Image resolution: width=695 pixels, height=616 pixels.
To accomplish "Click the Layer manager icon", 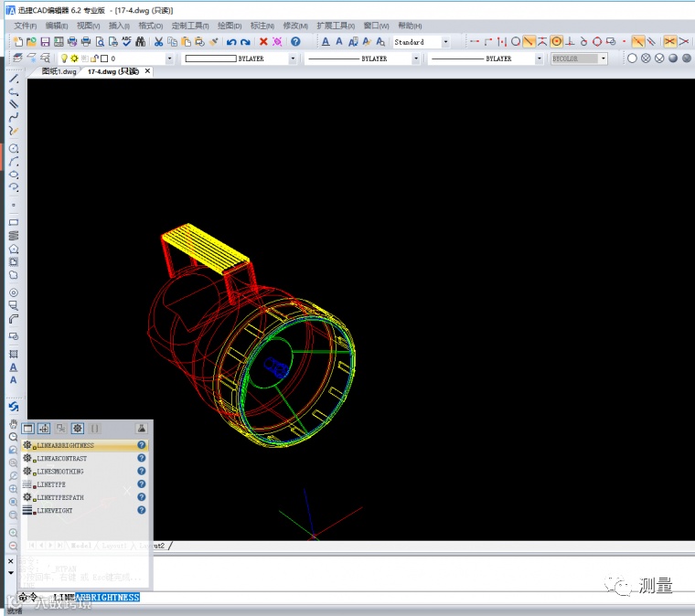I will click(x=17, y=58).
